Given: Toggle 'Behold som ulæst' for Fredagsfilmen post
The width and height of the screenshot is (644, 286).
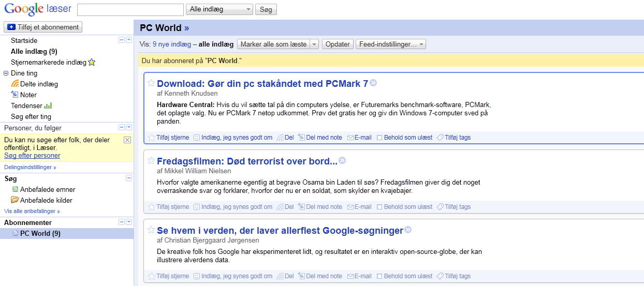Looking at the screenshot, I should tap(379, 207).
